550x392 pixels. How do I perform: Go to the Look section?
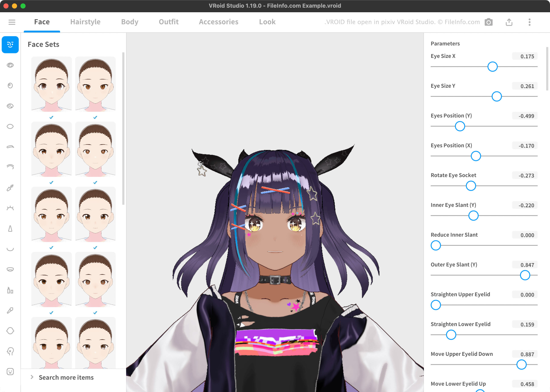pos(267,22)
